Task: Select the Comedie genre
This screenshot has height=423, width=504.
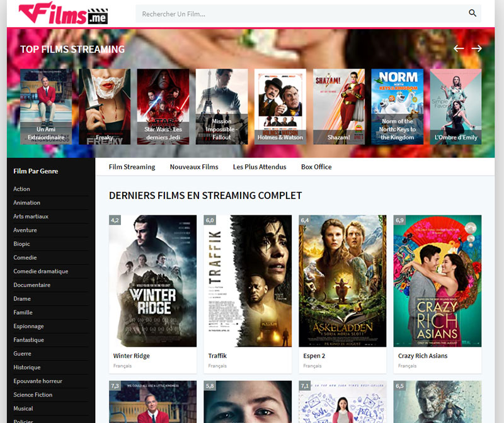Action: click(25, 257)
